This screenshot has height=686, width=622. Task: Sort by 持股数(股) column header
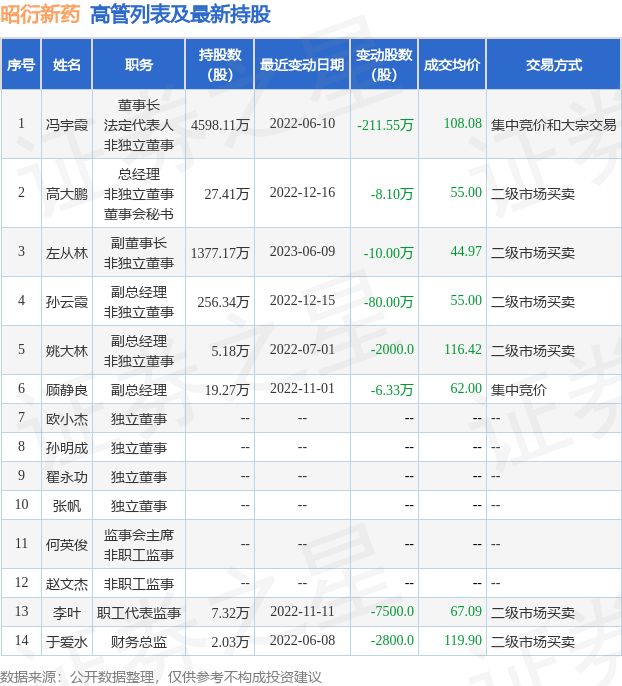click(x=220, y=65)
